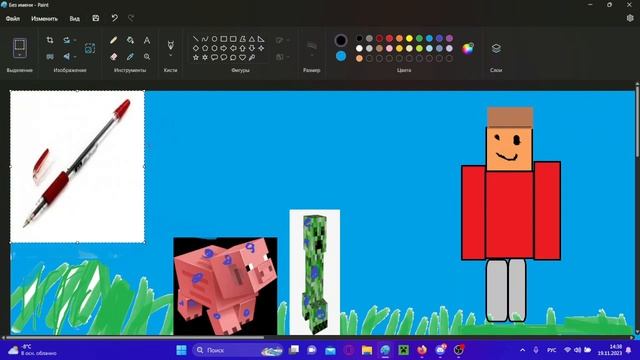Select secondary Color 2 blue circle
The width and height of the screenshot is (640, 360).
[x=341, y=56]
